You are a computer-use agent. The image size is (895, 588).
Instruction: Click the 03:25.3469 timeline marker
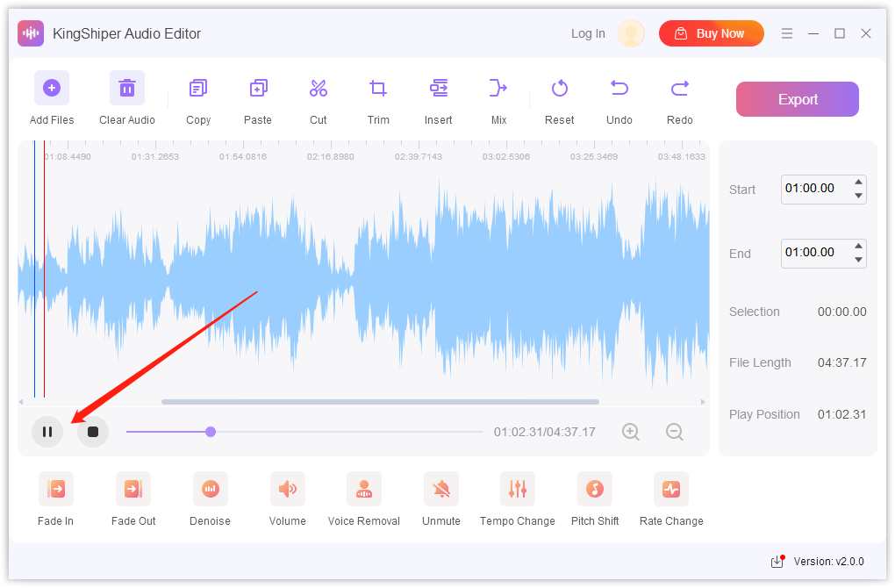tap(594, 156)
